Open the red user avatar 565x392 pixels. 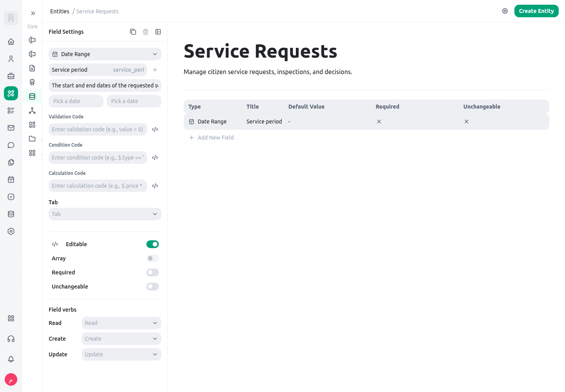[x=11, y=379]
